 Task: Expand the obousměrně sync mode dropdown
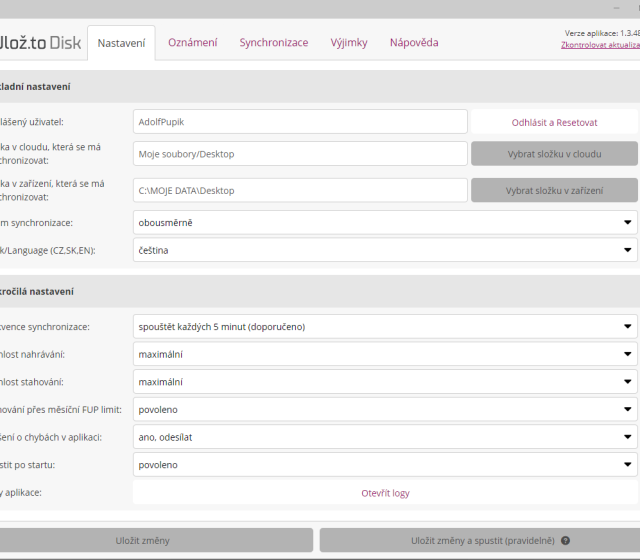[385, 222]
